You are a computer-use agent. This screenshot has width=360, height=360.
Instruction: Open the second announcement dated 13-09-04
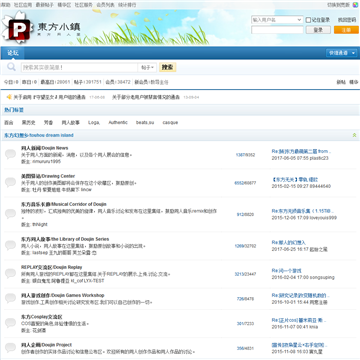(146, 97)
